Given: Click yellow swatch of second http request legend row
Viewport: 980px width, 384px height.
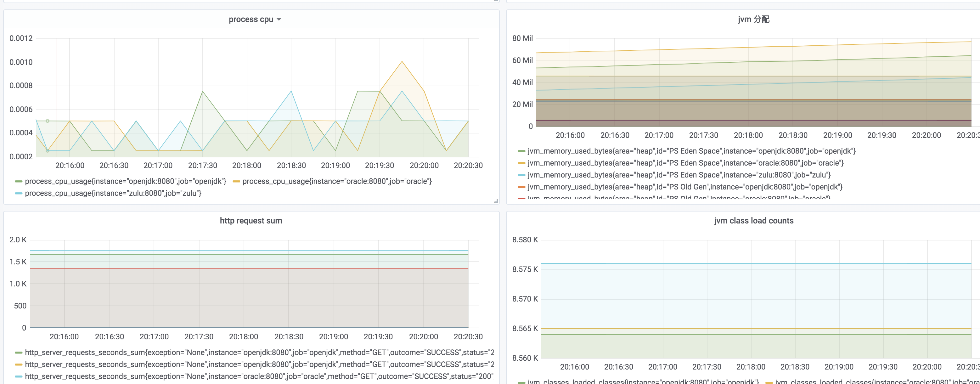Looking at the screenshot, I should point(19,364).
